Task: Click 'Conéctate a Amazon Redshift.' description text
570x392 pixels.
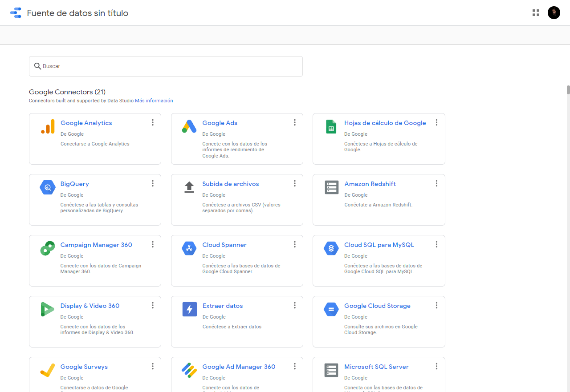Action: point(379,205)
